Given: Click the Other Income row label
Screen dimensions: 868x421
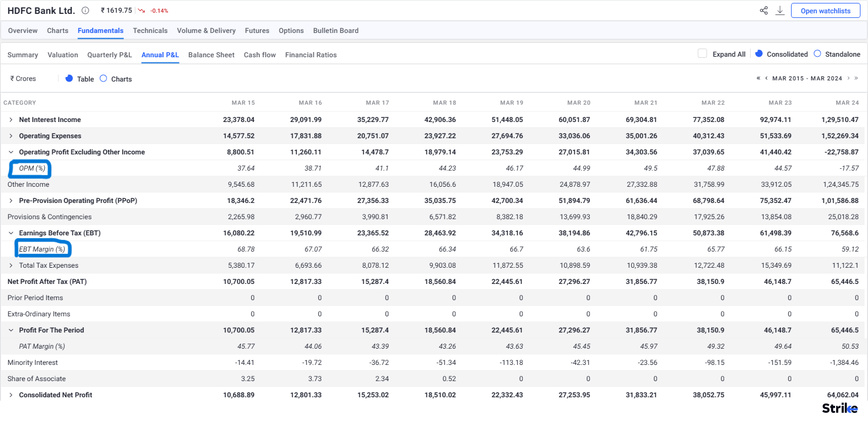Looking at the screenshot, I should 28,184.
